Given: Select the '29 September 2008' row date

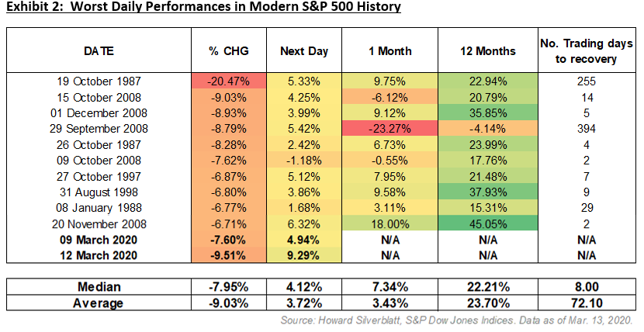Looking at the screenshot, I should pos(99,126).
